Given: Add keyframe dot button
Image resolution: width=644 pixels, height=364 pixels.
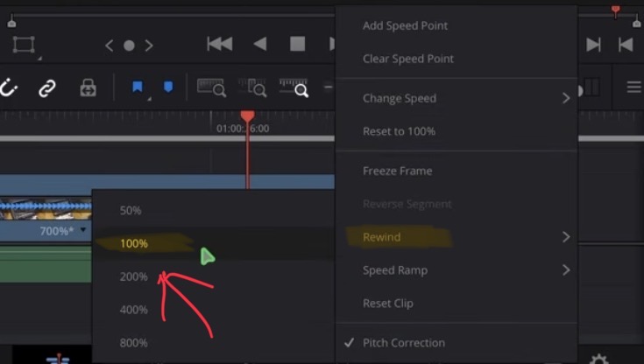Looking at the screenshot, I should coord(129,45).
